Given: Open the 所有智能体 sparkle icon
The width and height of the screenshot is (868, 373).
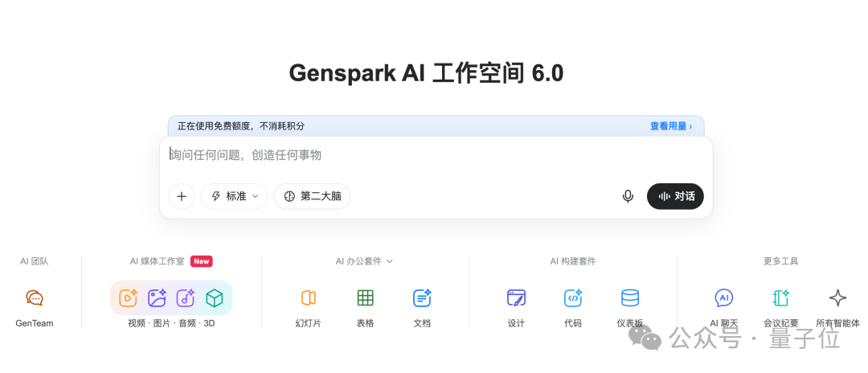Looking at the screenshot, I should coord(837,298).
